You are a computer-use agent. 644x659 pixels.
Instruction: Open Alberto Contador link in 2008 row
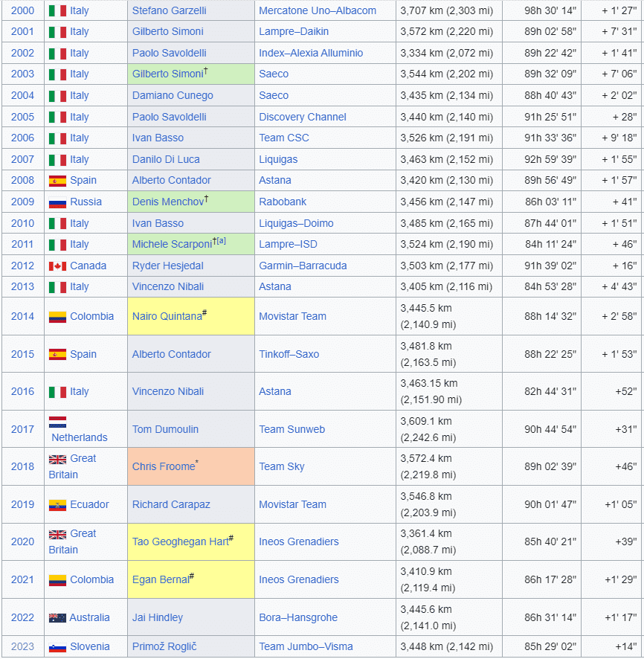click(171, 180)
